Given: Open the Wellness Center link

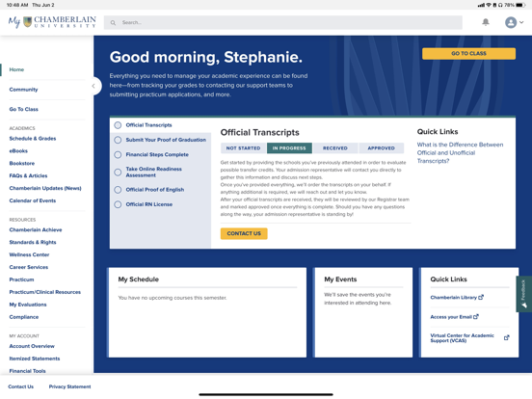Looking at the screenshot, I should [x=29, y=254].
